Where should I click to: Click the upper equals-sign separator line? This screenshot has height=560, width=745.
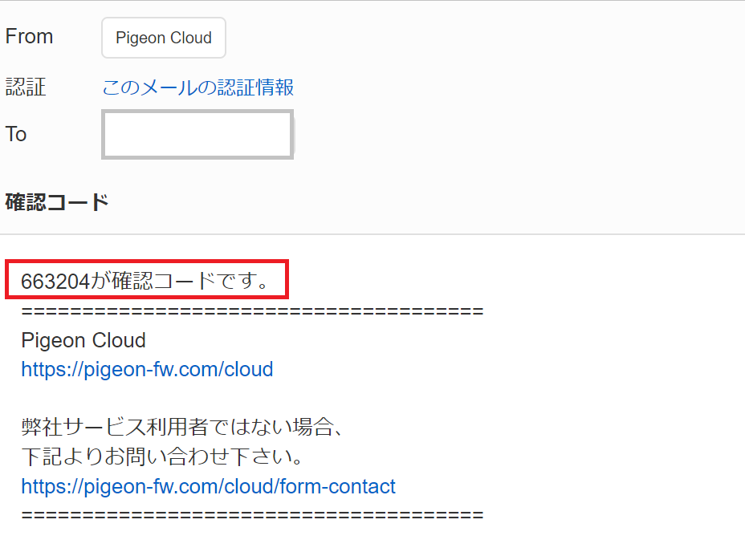click(x=252, y=311)
